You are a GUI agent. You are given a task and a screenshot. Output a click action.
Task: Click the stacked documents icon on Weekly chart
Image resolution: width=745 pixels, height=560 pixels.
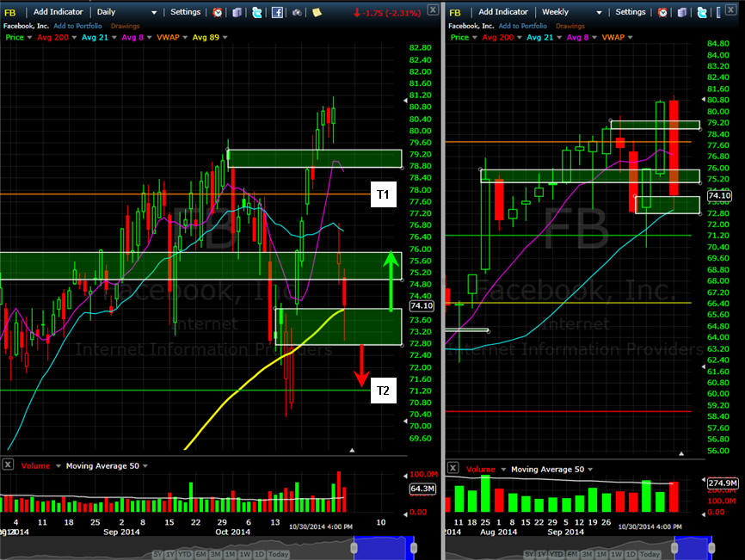pos(682,12)
